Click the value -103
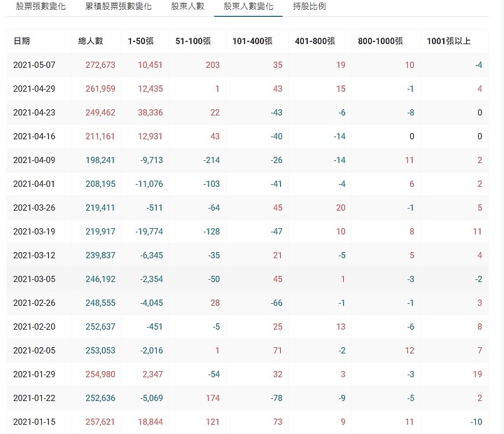The width and height of the screenshot is (504, 434). (x=211, y=184)
